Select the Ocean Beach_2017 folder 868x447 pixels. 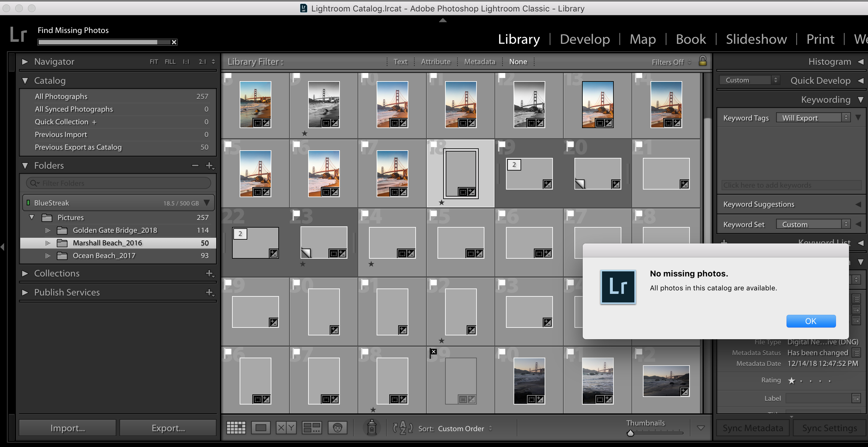coord(104,256)
